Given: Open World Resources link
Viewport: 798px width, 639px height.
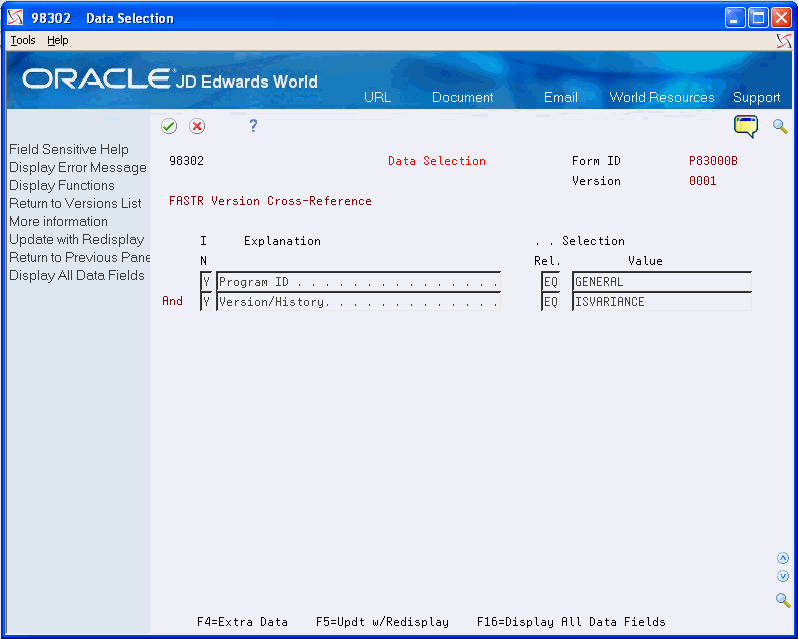Looking at the screenshot, I should click(x=662, y=97).
